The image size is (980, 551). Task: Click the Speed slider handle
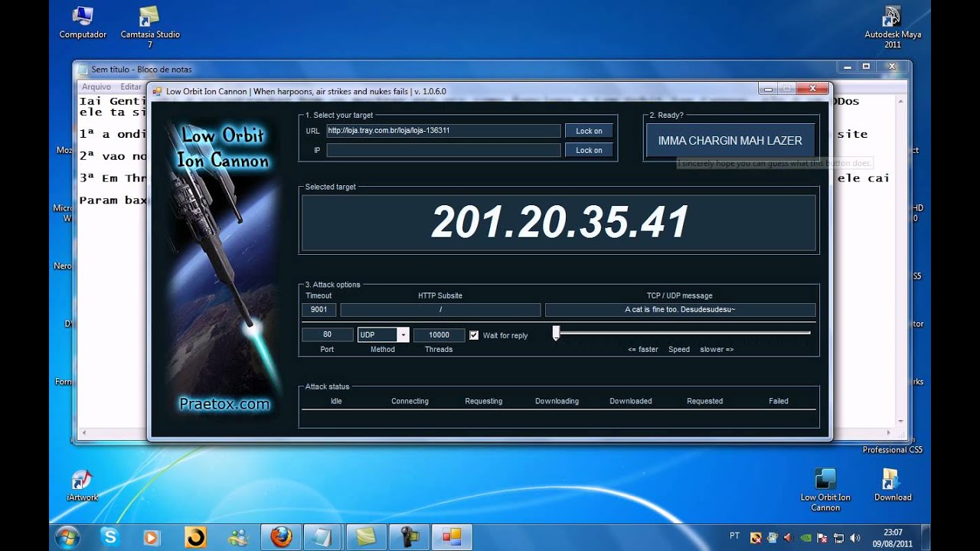pos(557,333)
